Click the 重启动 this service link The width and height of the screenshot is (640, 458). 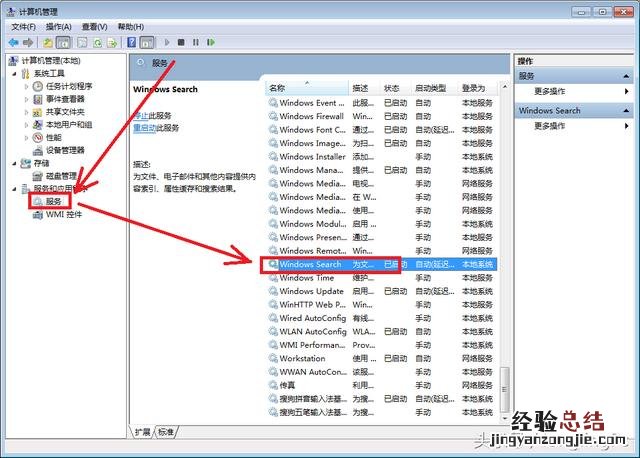pyautogui.click(x=144, y=128)
